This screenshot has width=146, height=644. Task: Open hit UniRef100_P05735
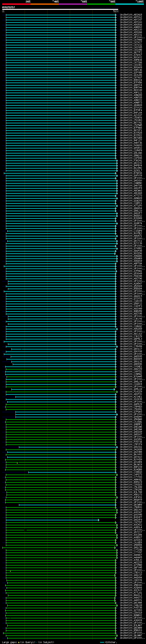131,608
